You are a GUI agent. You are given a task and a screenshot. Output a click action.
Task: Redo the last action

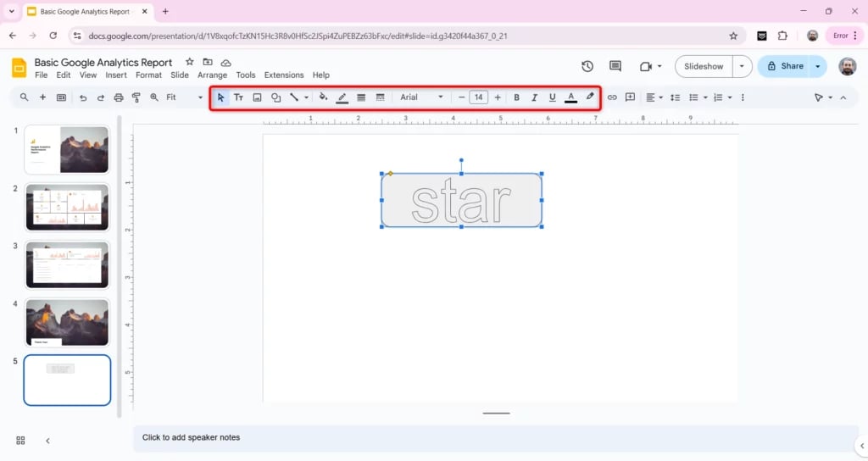(x=101, y=97)
